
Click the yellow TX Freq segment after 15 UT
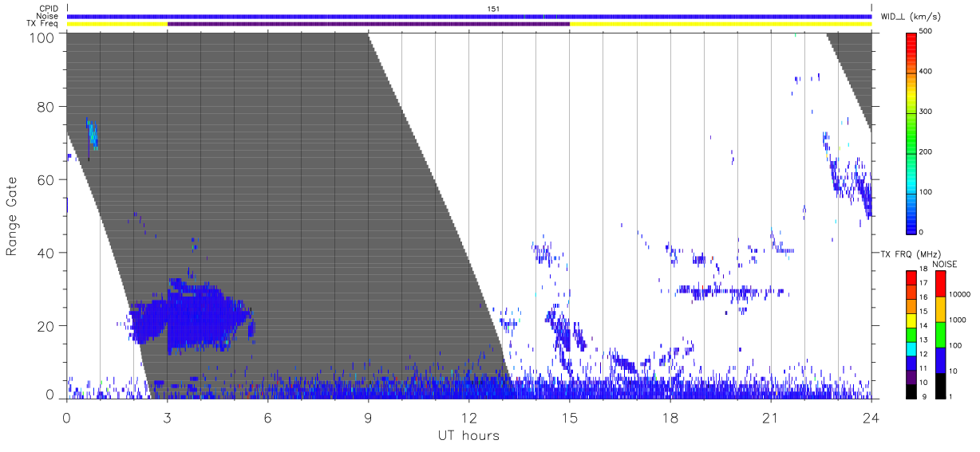pyautogui.click(x=721, y=24)
